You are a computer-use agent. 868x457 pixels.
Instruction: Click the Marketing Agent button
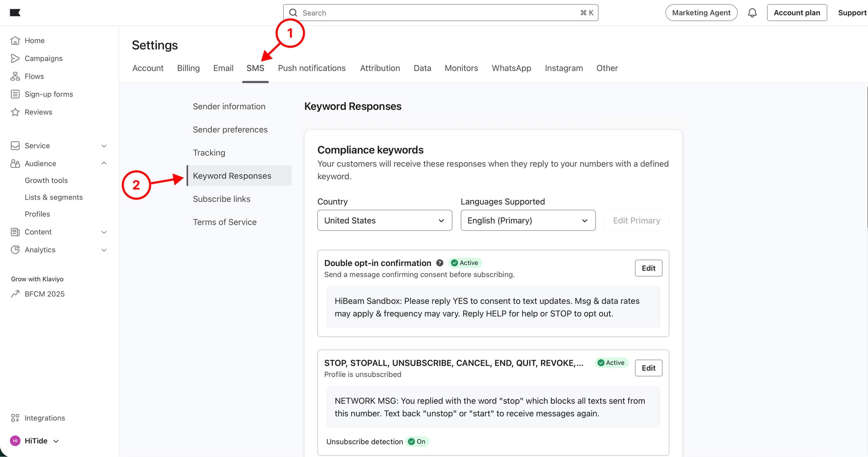pos(701,13)
